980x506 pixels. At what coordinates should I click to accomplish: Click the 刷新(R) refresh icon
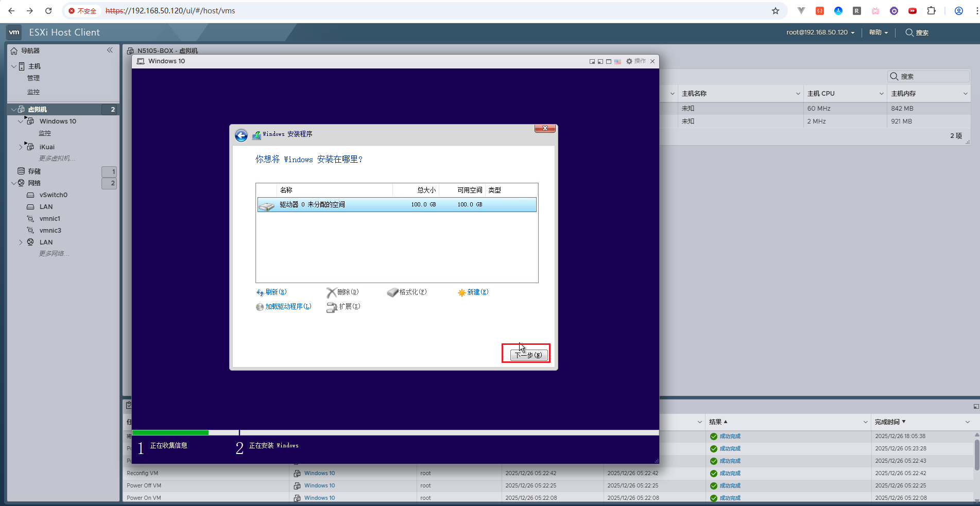[x=260, y=292]
